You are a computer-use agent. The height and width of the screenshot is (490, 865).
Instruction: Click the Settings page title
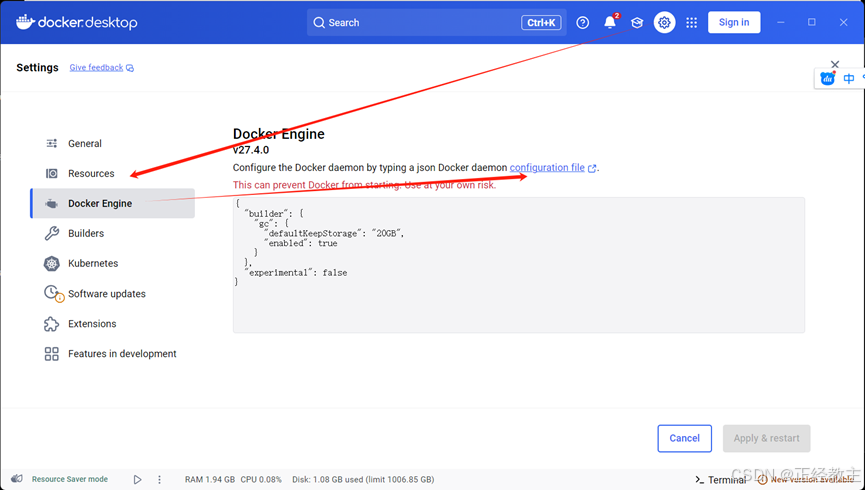tap(37, 67)
